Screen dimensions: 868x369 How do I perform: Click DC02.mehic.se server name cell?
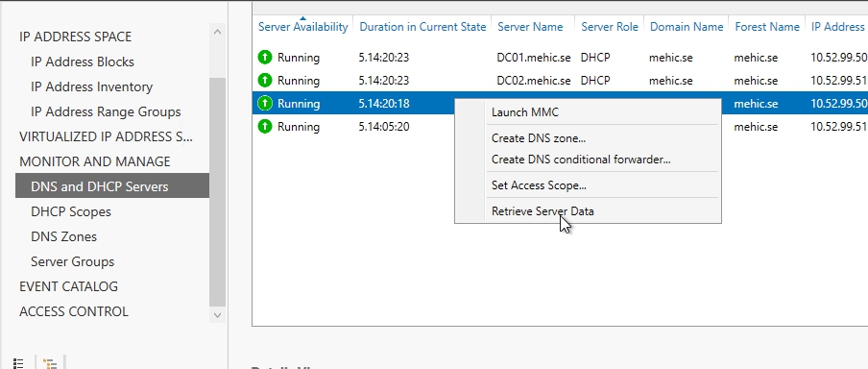534,81
